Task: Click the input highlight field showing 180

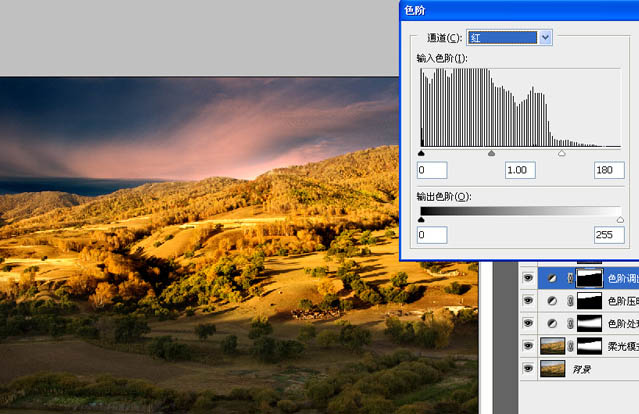Action: tap(608, 170)
